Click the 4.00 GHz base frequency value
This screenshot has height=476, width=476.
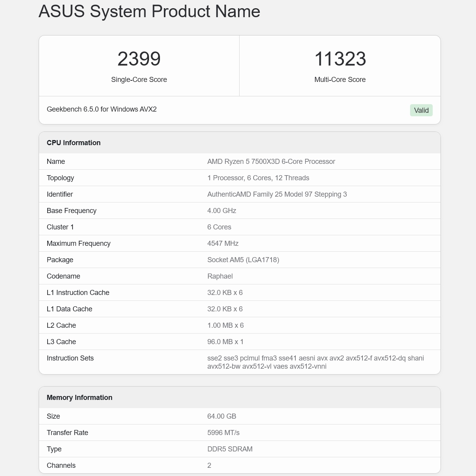click(x=222, y=211)
